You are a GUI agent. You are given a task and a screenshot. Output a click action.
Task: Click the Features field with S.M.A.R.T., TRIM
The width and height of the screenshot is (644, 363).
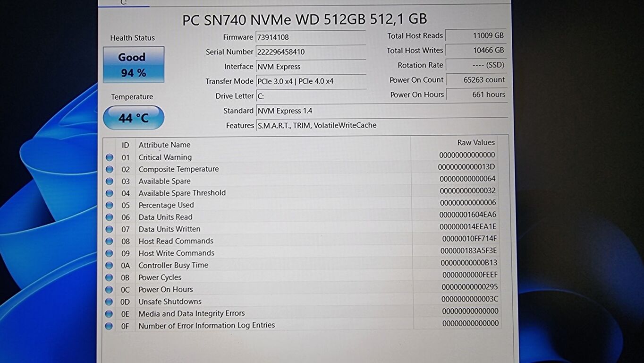click(x=381, y=125)
